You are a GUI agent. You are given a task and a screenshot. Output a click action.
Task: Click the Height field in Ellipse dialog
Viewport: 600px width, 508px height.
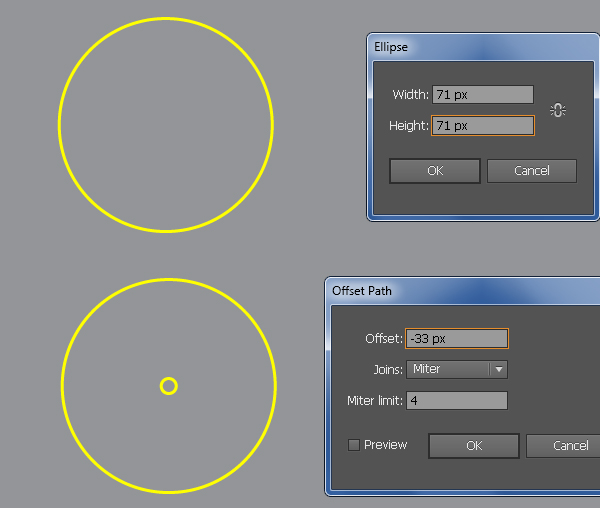(x=483, y=125)
